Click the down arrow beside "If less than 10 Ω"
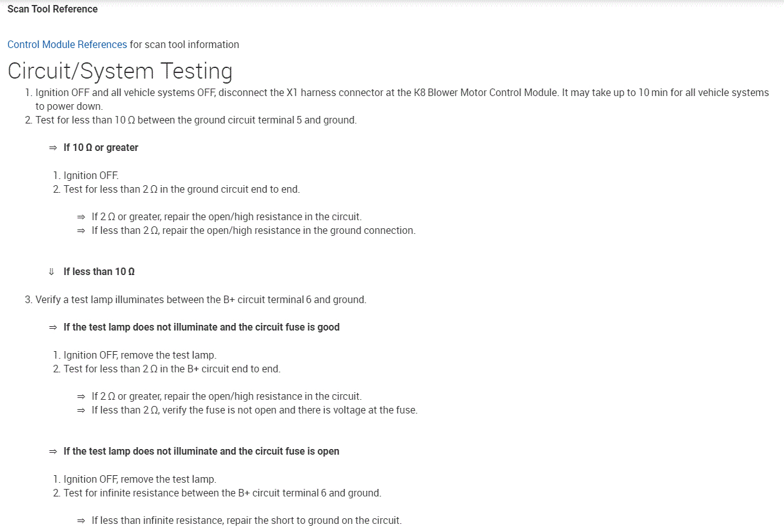This screenshot has height=532, width=784. click(51, 272)
